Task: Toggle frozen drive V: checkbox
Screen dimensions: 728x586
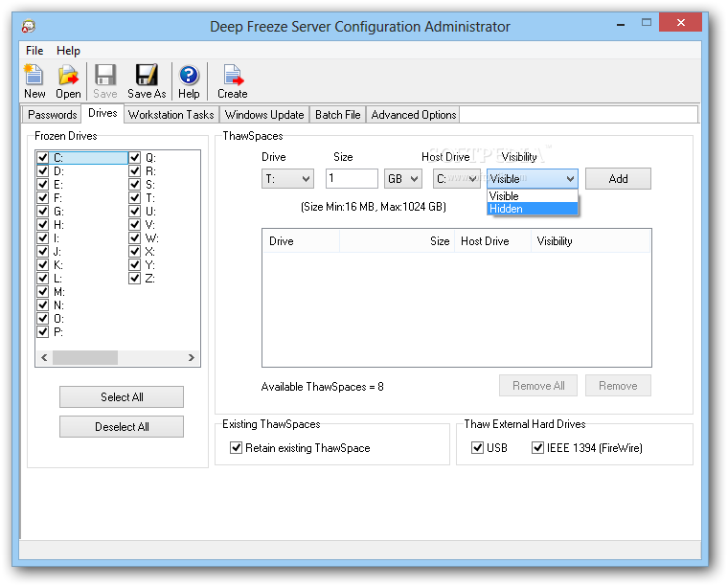Action: (135, 225)
